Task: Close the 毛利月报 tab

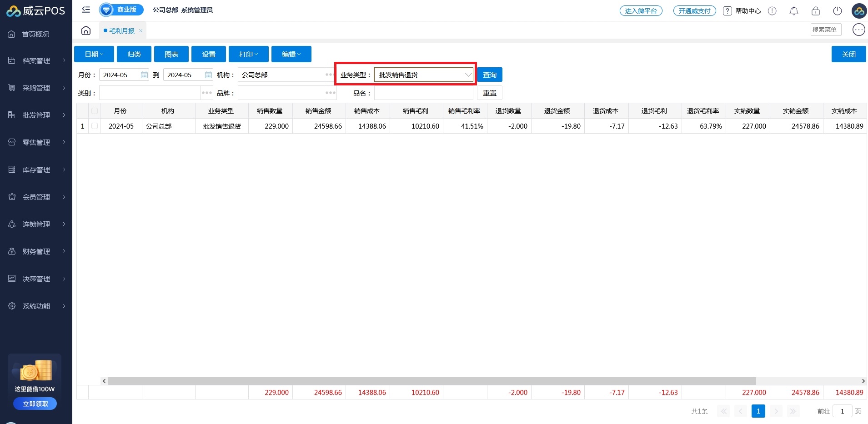Action: coord(141,31)
